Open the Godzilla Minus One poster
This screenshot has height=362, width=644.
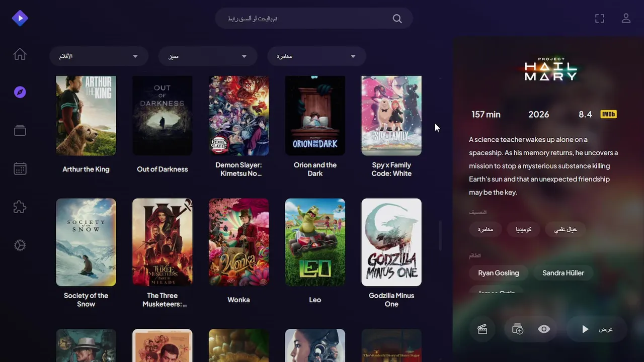(391, 242)
